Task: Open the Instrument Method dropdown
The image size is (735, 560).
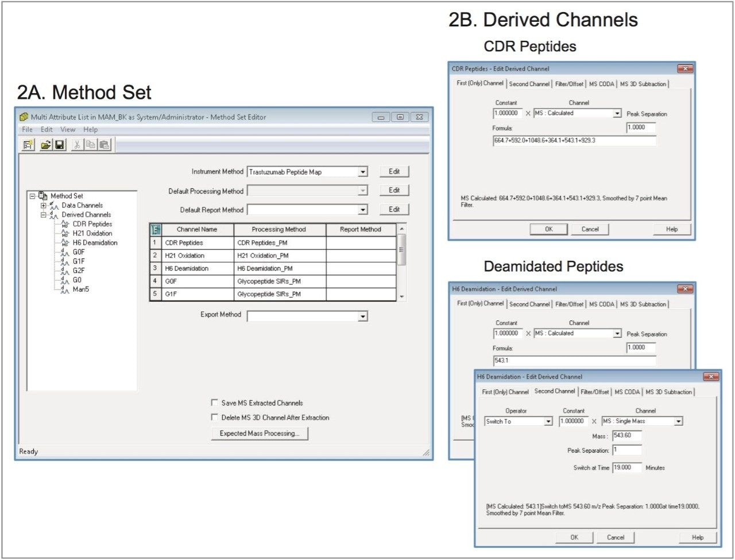Action: tap(363, 171)
